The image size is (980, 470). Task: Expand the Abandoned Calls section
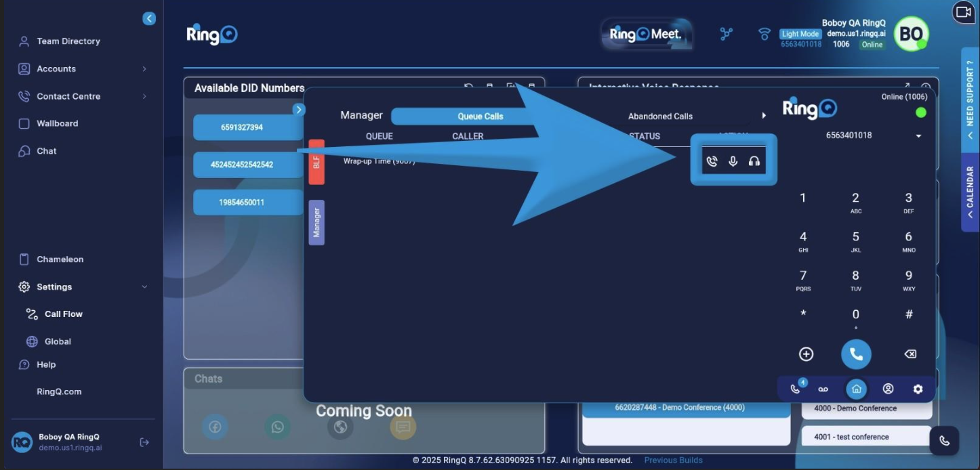764,115
